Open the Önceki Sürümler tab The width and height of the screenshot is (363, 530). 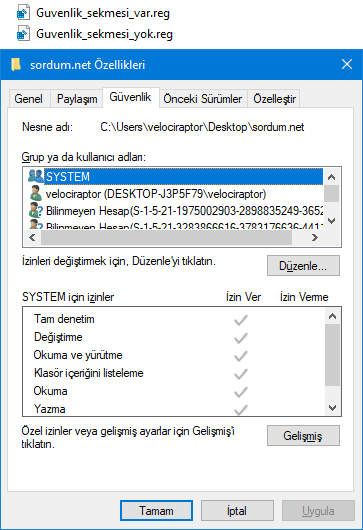(x=203, y=99)
